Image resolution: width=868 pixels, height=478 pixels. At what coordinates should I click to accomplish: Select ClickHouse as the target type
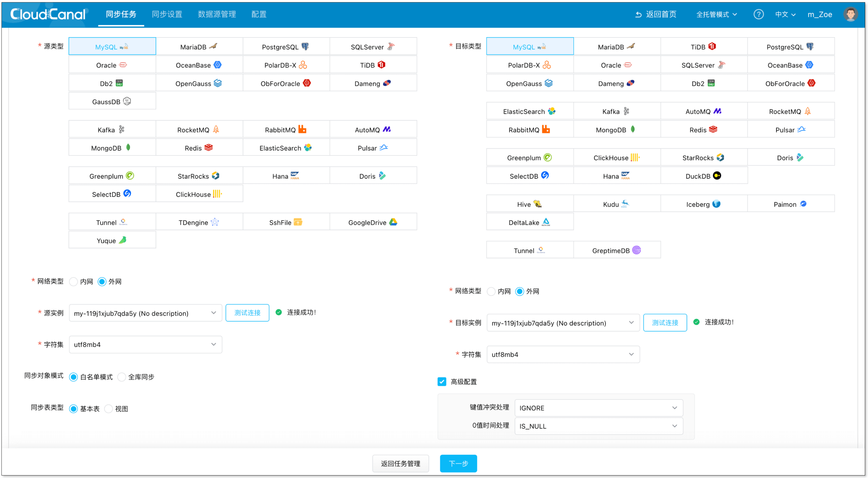point(617,157)
